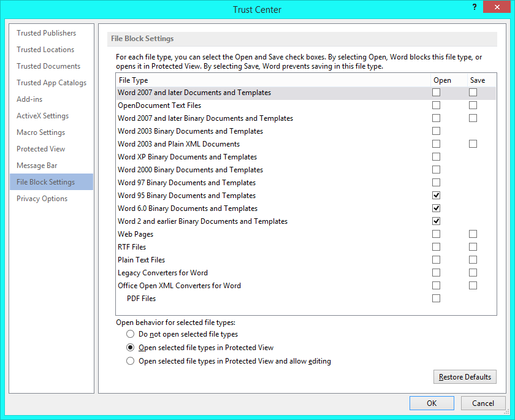Screen dimensions: 515x420
Task: Uncheck Open for Word 2 and earlier
Action: 436,221
